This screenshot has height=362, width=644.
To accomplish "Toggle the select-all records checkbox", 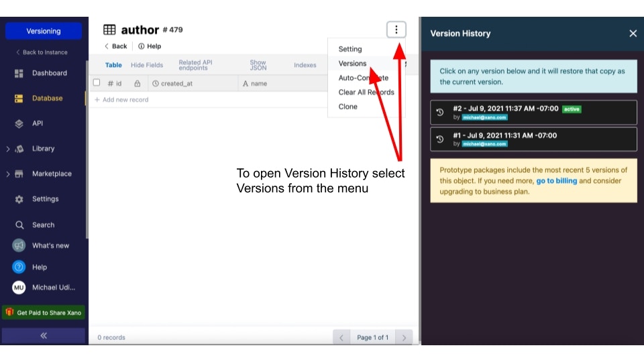I will 97,82.
